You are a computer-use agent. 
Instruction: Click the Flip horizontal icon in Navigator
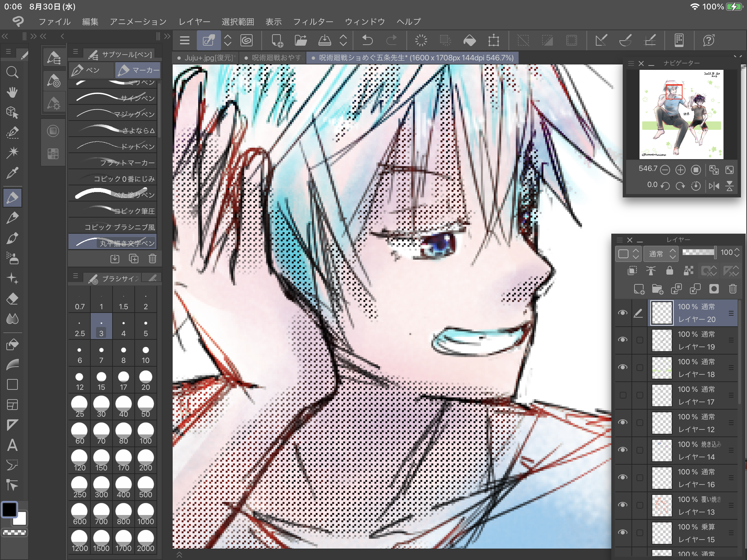point(713,186)
